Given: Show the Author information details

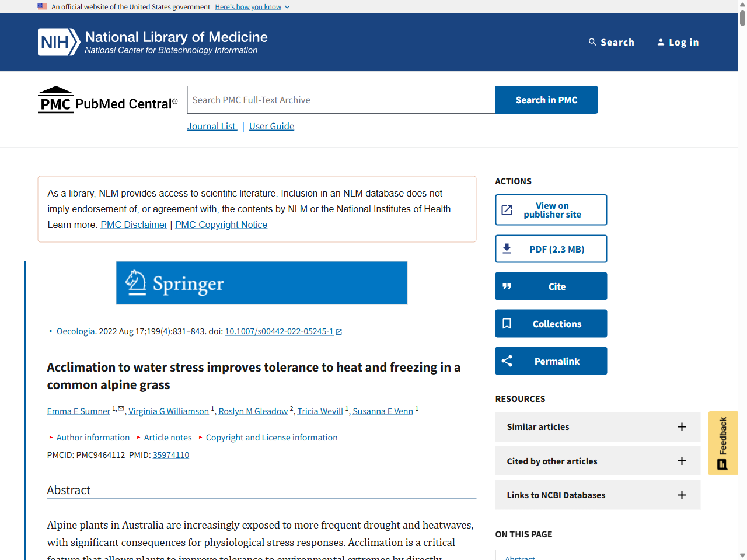Looking at the screenshot, I should tap(92, 437).
